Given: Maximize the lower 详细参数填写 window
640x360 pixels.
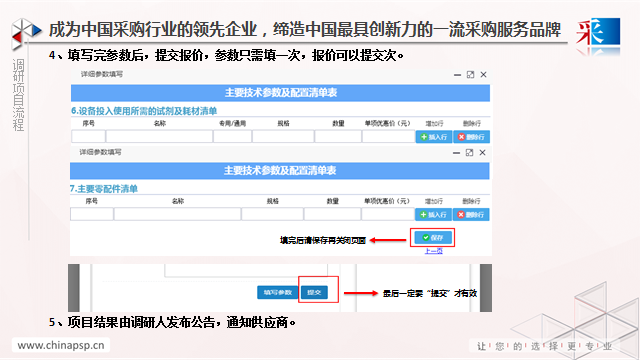Looking at the screenshot, I should [469, 153].
